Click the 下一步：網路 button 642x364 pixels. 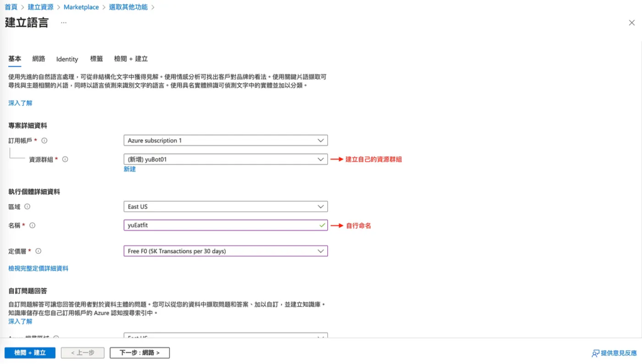coord(139,353)
